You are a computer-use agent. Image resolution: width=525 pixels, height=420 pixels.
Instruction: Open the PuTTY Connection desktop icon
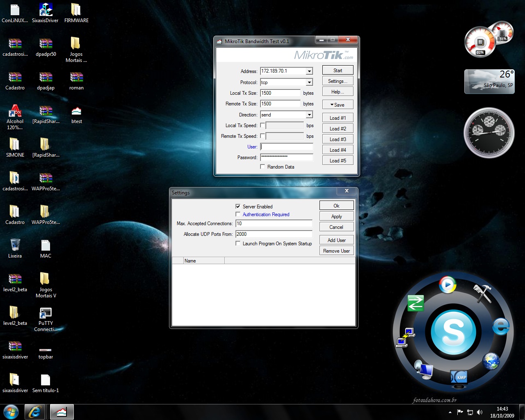tap(46, 314)
